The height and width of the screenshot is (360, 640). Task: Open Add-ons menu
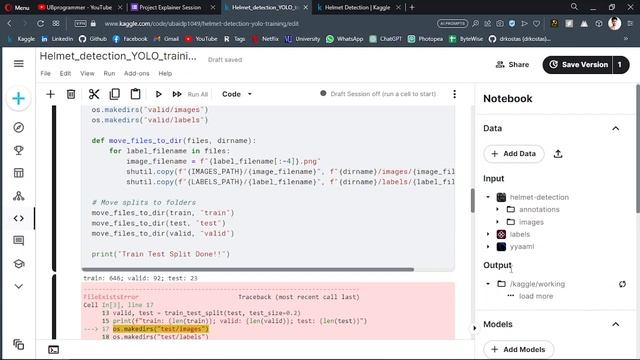[x=136, y=73]
